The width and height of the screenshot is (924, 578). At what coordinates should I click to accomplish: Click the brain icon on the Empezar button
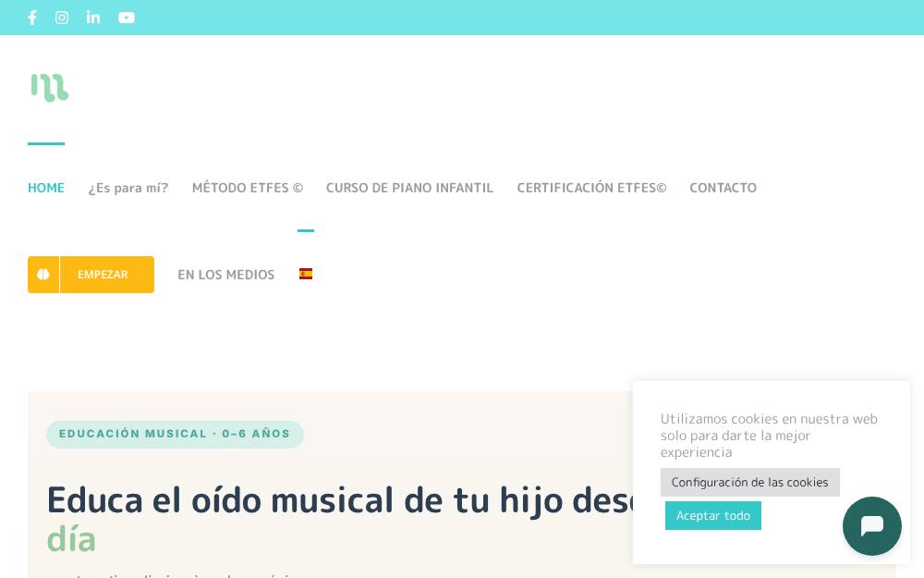click(43, 275)
